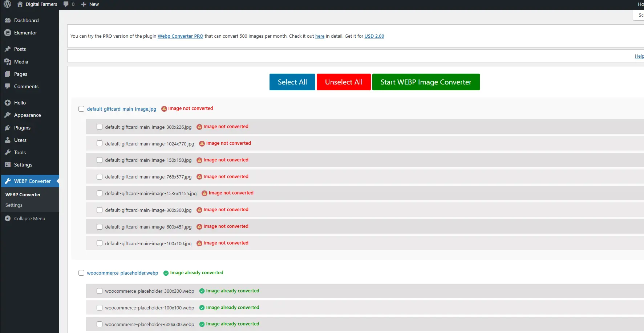Open the WEBP Converter wrench icon
Viewport: 644px width, 333px height.
[x=8, y=181]
